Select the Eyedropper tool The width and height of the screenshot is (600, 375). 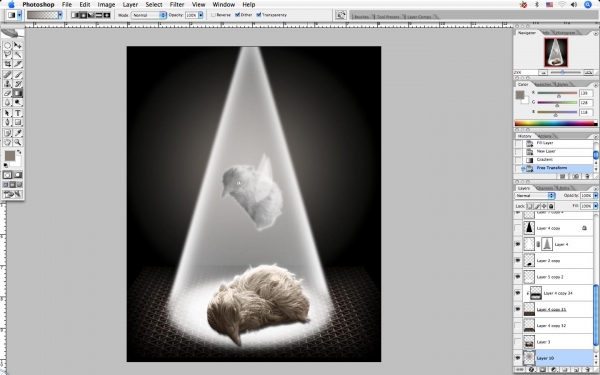point(18,133)
